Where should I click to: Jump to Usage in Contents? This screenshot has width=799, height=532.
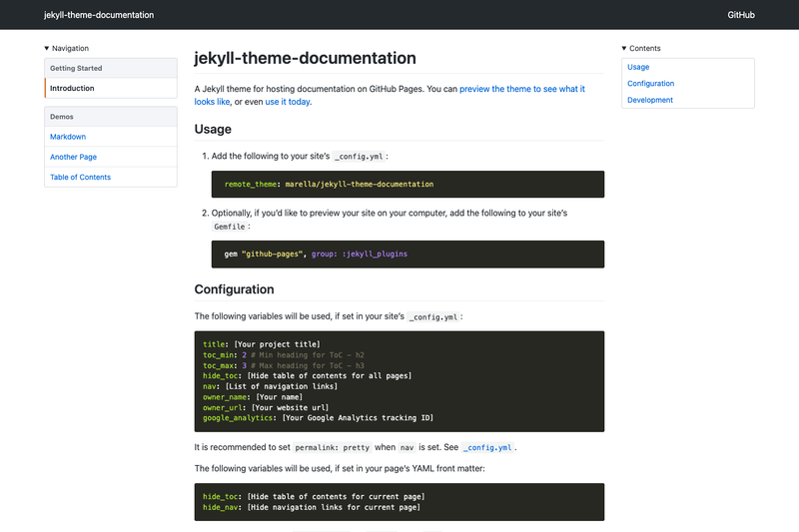638,67
